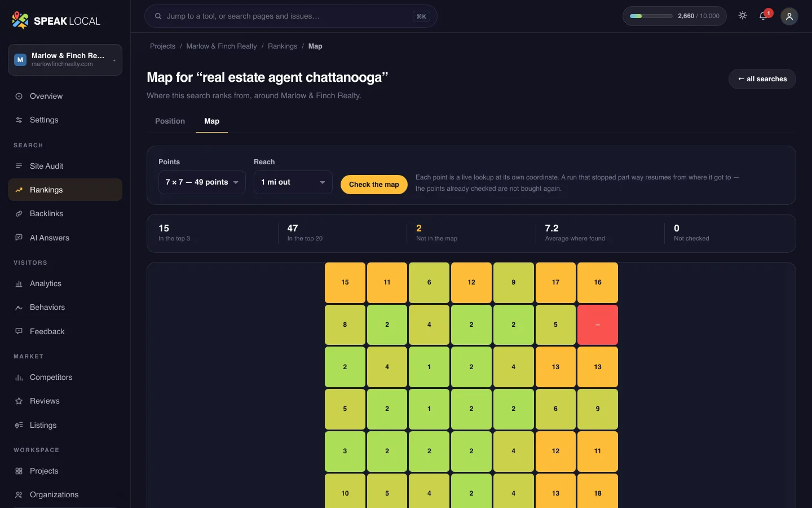Open the Reach 1 mi out dropdown
Image resolution: width=812 pixels, height=508 pixels.
point(293,182)
